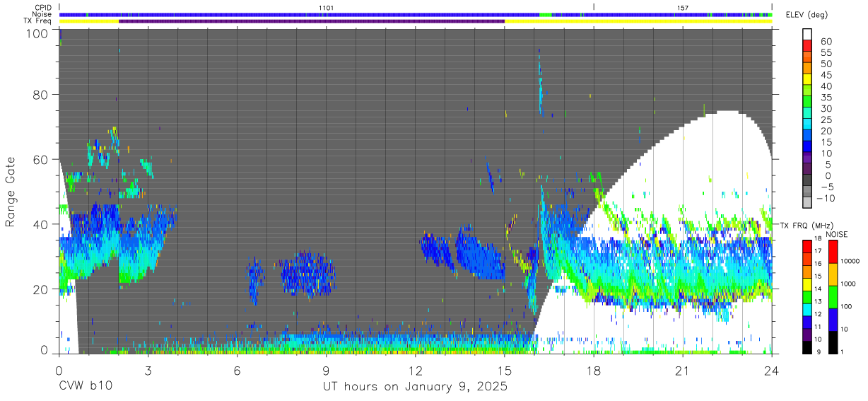
Task: Click UT hours axis tick 6
Action: coord(237,370)
